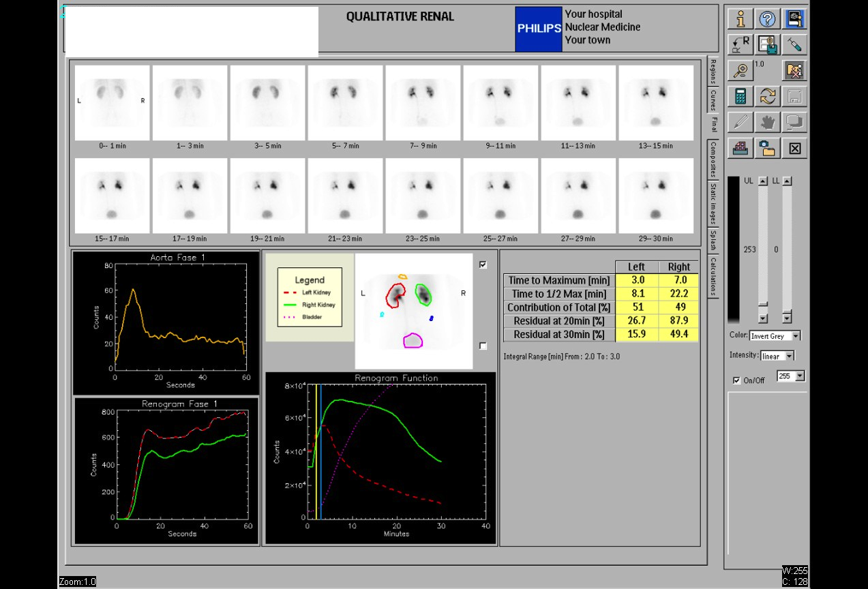868x589 pixels.
Task: Open the 255 value dropdown
Action: (x=792, y=376)
